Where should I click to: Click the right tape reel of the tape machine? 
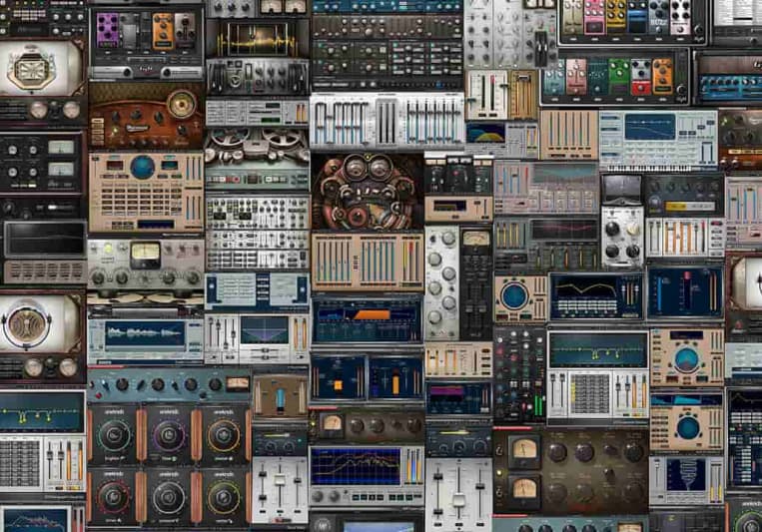pyautogui.click(x=284, y=139)
